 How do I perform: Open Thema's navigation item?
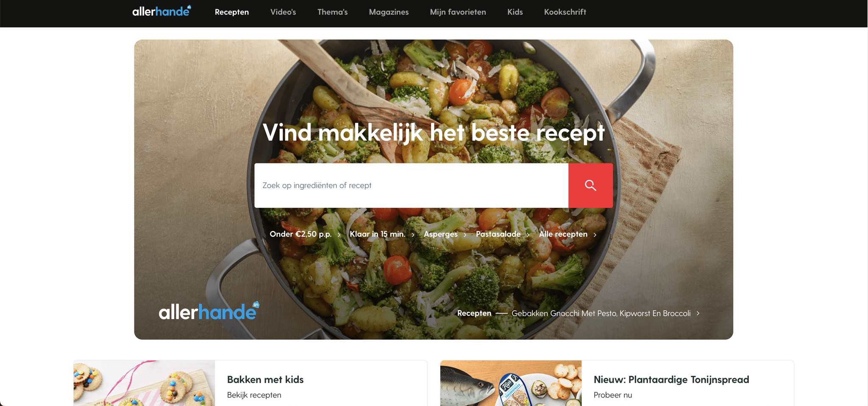coord(332,12)
